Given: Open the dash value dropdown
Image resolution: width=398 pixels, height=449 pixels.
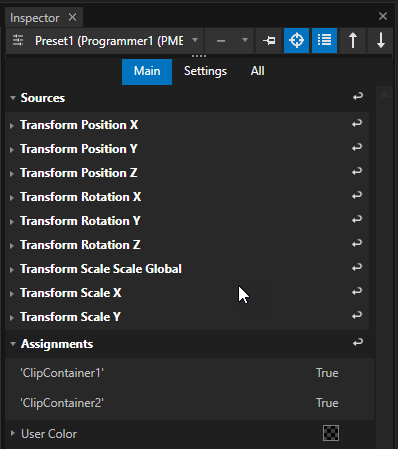Looking at the screenshot, I should 245,40.
